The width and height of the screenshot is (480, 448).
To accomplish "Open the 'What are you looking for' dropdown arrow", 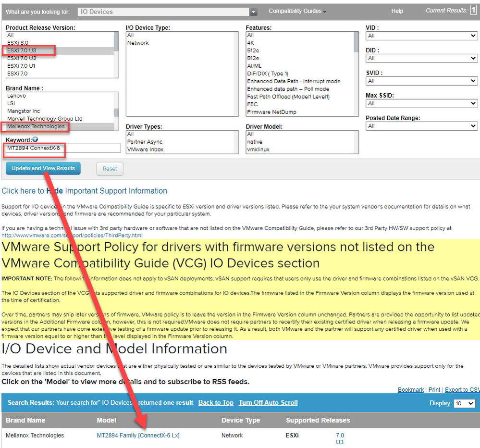I will (253, 12).
